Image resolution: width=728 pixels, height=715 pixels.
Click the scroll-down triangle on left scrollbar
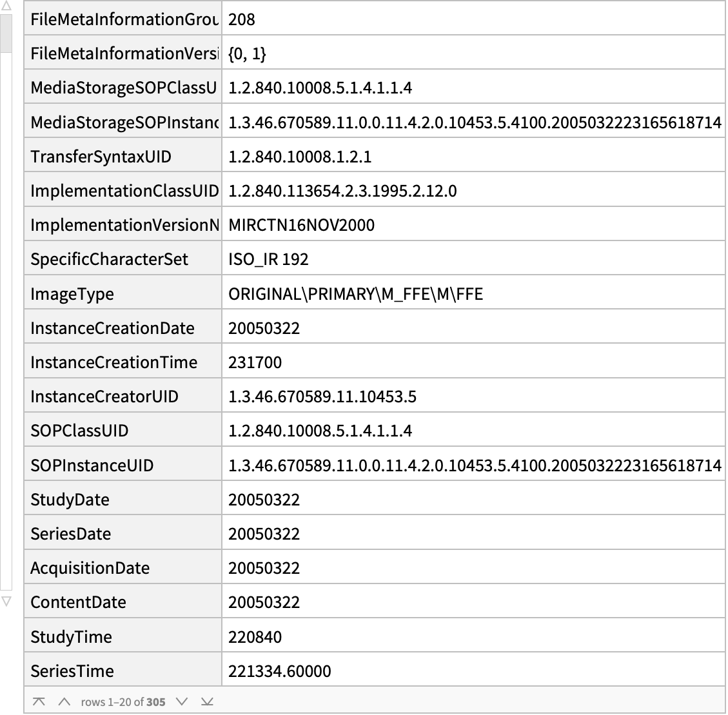click(x=6, y=601)
